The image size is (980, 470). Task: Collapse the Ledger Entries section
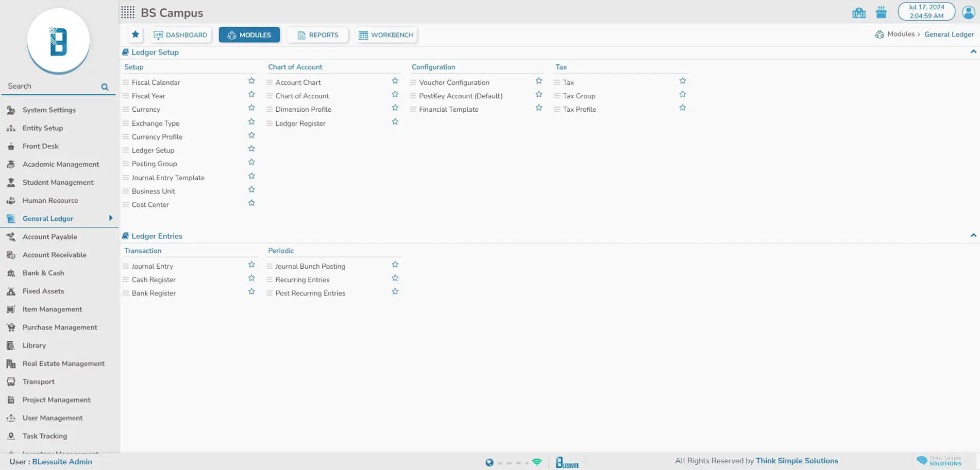coord(973,236)
